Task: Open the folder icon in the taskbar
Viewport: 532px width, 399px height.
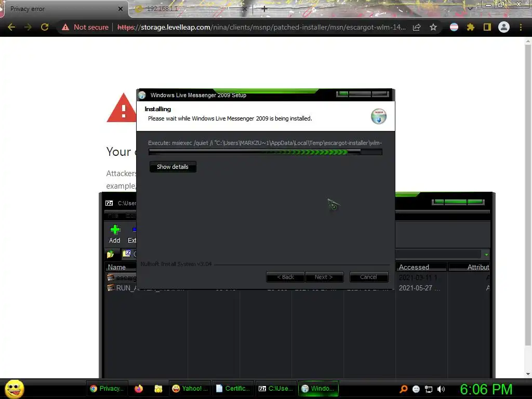Action: point(158,389)
